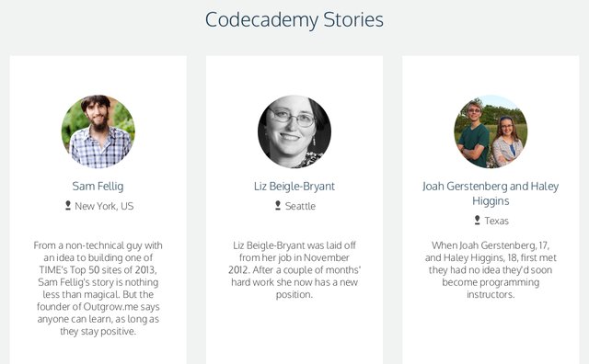Click the programming instructors story paragraph
The height and width of the screenshot is (364, 589).
491,270
